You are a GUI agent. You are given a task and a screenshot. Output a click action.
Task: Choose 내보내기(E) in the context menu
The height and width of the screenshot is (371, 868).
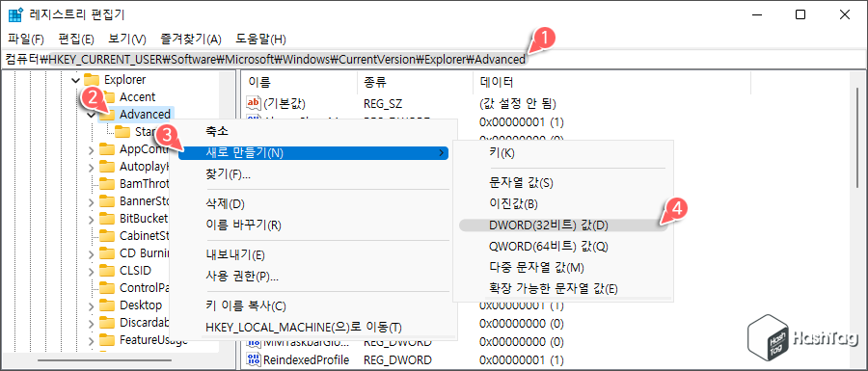coord(313,255)
